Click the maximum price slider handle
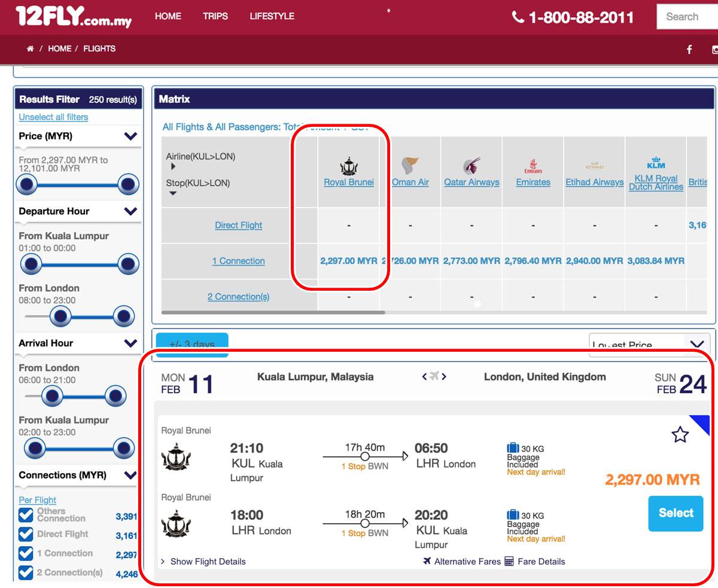This screenshot has height=588, width=718. point(128,185)
